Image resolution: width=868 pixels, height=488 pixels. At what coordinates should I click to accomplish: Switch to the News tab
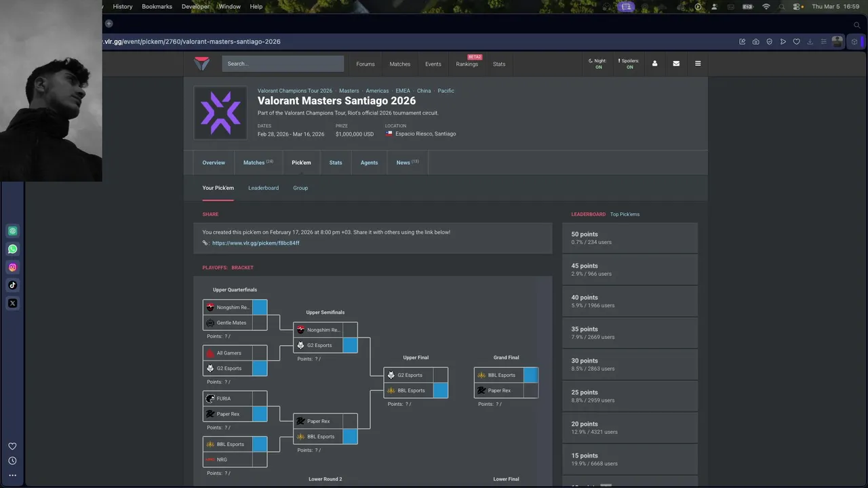408,163
